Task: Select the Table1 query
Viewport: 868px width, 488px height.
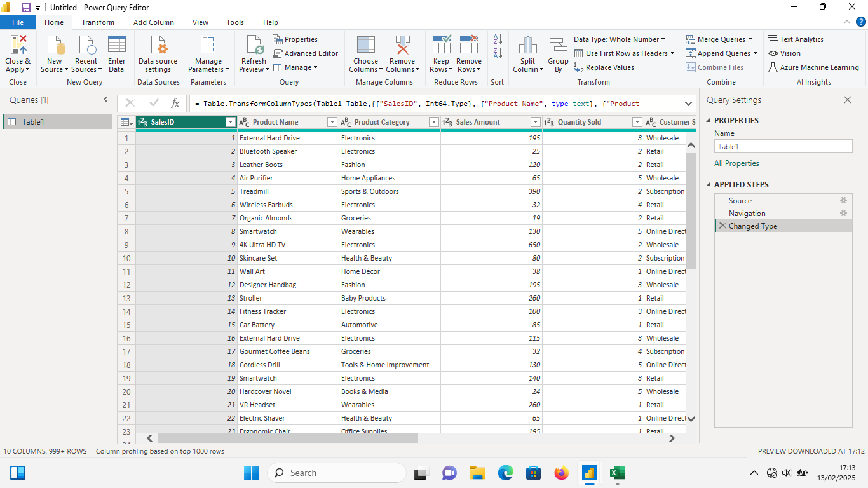Action: 57,121
